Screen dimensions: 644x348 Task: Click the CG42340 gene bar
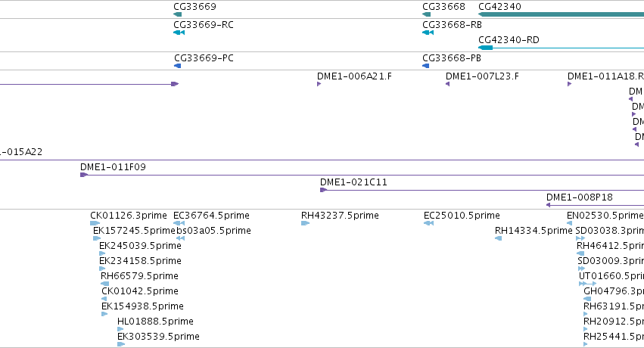pyautogui.click(x=561, y=14)
